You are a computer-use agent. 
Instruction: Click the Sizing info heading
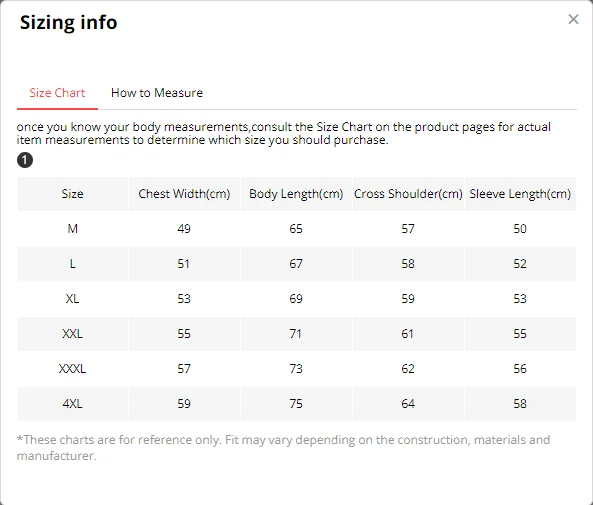click(x=68, y=22)
